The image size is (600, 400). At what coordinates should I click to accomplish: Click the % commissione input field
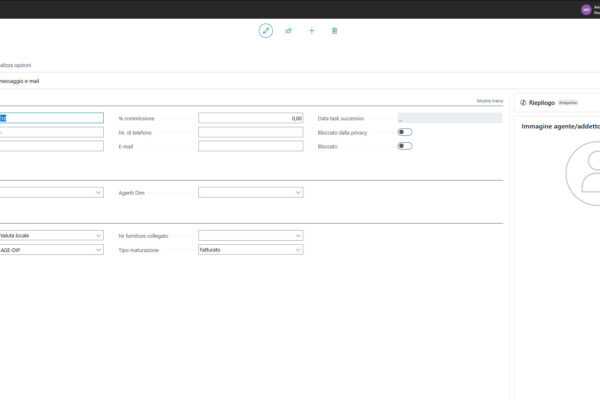(x=250, y=118)
